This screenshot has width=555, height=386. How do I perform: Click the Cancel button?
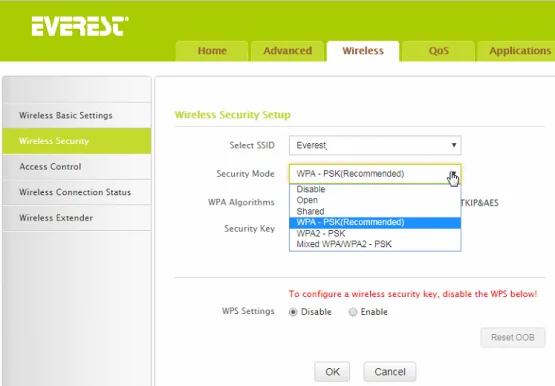pos(390,372)
